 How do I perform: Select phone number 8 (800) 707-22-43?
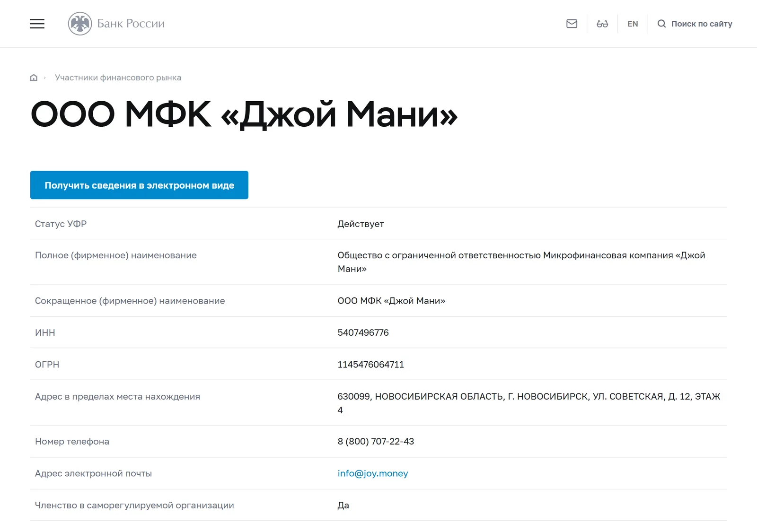(376, 441)
